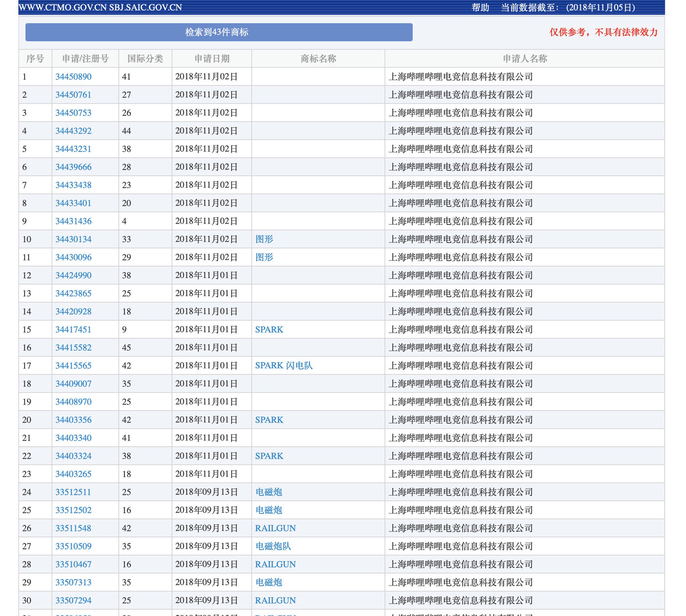The width and height of the screenshot is (686, 616).
Task: Open application number 34433438
Action: (x=73, y=185)
